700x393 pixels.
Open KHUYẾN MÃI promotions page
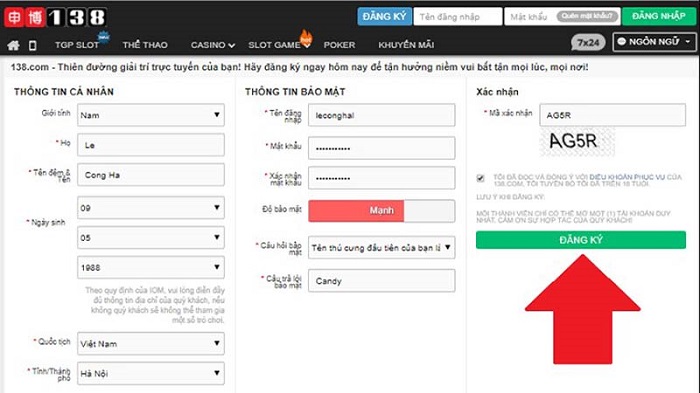click(406, 45)
